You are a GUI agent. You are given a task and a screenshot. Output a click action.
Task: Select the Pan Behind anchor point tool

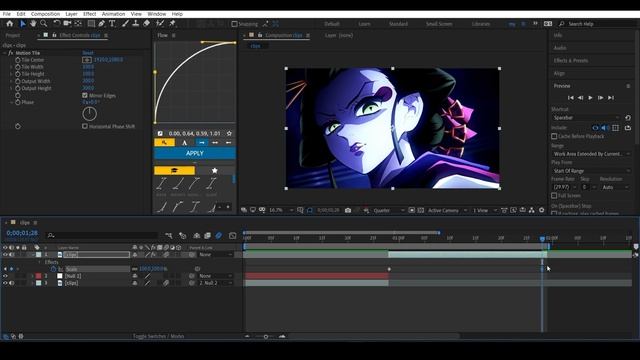coord(78,24)
